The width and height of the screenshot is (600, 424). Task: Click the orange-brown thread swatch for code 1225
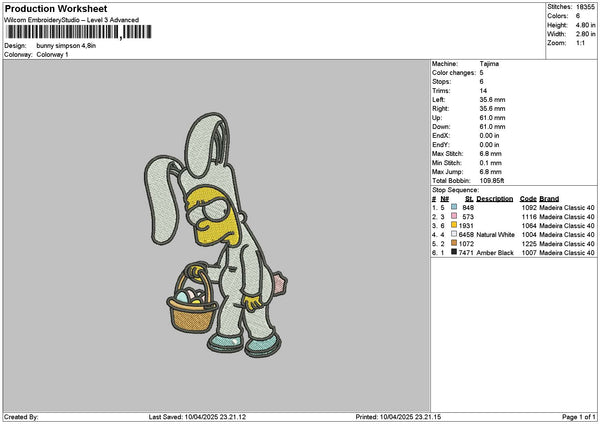[454, 243]
